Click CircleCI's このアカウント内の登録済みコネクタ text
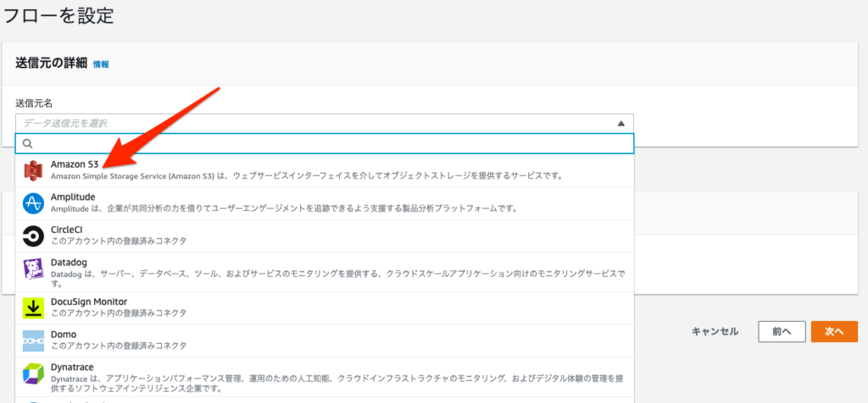This screenshot has width=868, height=403. [119, 241]
